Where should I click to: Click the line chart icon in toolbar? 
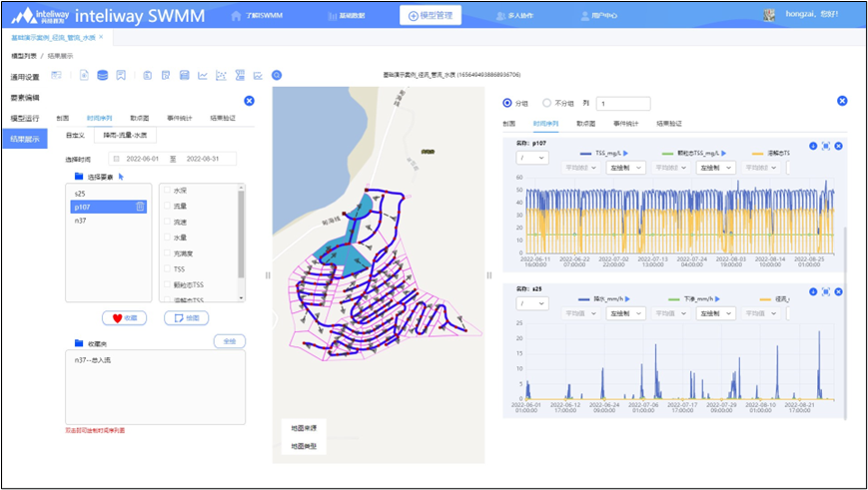point(203,75)
